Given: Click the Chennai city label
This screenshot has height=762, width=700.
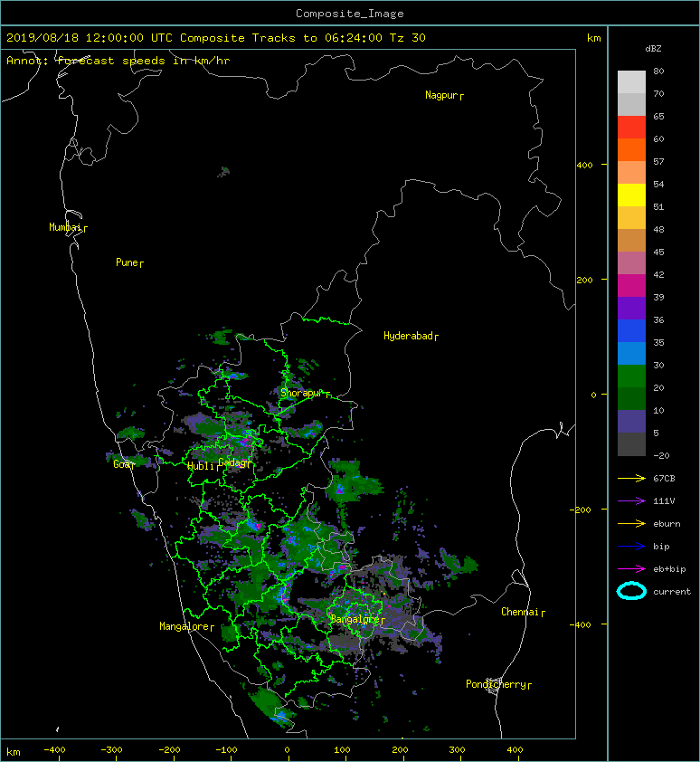Looking at the screenshot, I should click(x=520, y=612).
